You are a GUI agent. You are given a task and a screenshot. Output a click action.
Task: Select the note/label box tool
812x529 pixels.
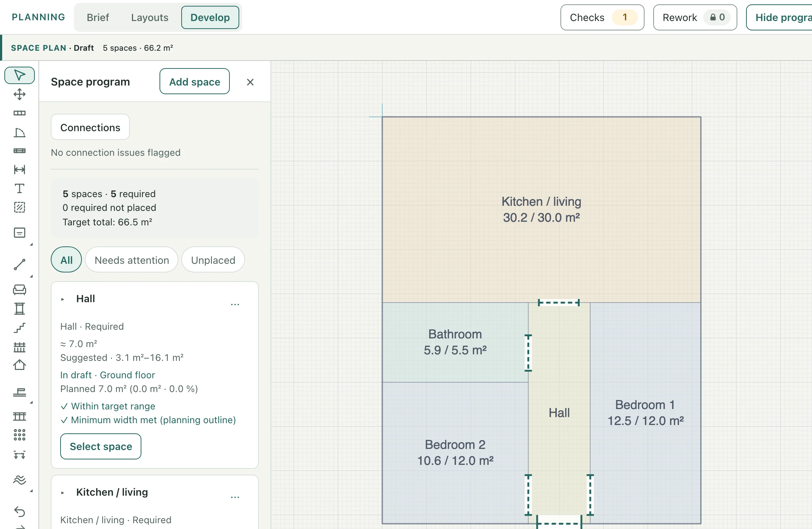pos(20,233)
